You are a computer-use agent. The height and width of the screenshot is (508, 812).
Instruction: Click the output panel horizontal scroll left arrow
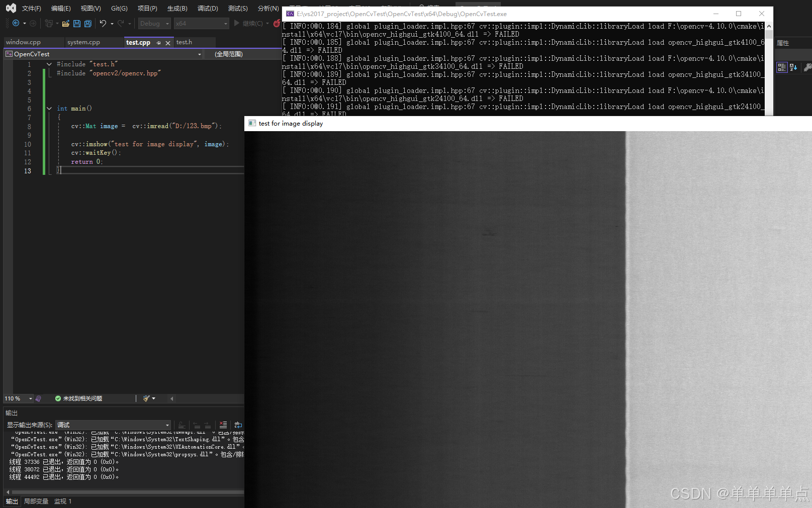(x=8, y=492)
